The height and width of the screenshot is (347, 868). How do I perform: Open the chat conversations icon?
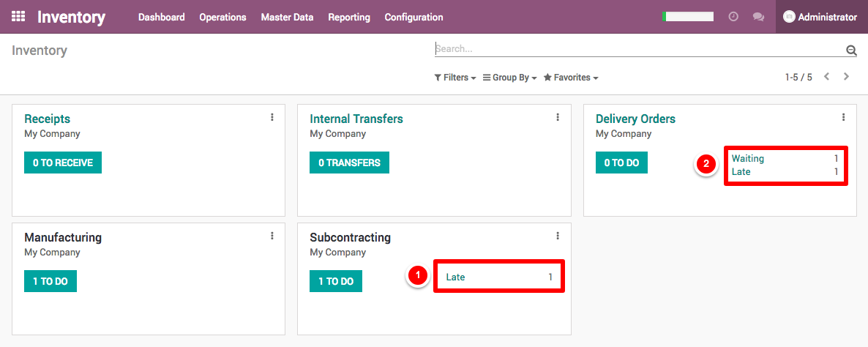[x=758, y=17]
